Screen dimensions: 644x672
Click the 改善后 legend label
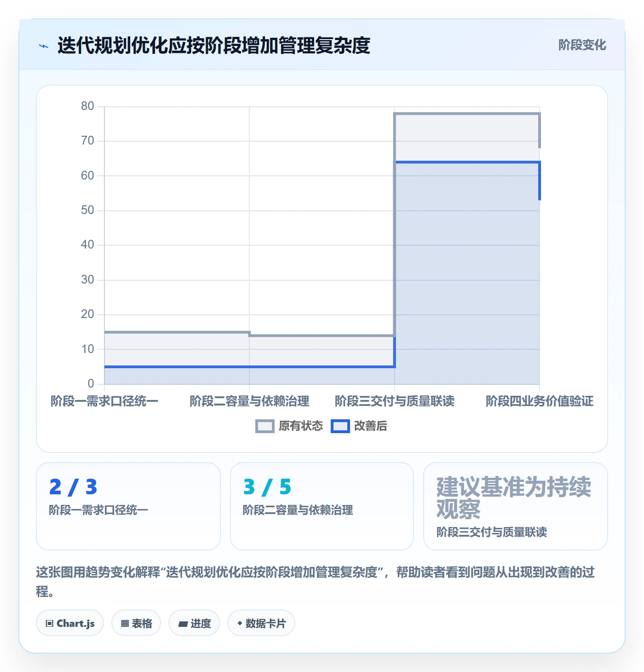[x=371, y=426]
